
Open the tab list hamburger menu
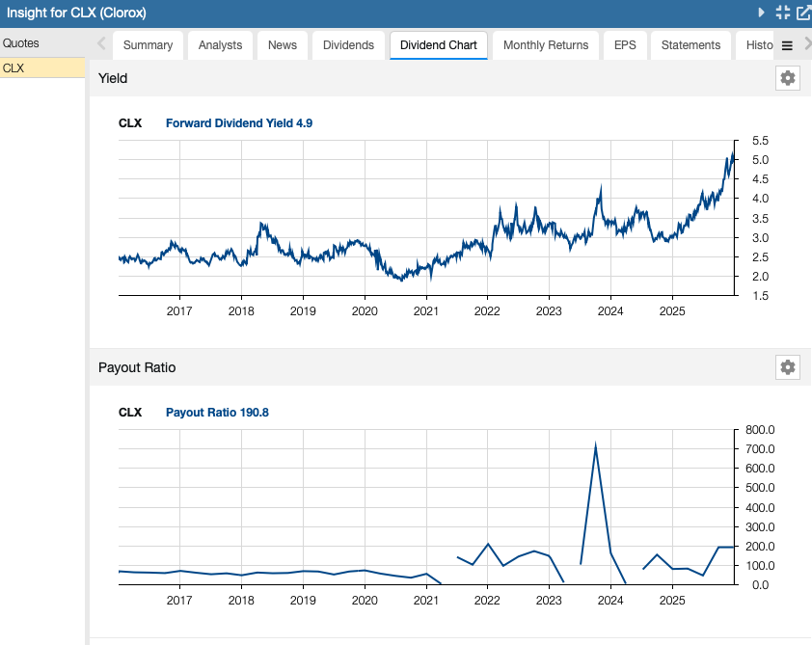click(787, 44)
